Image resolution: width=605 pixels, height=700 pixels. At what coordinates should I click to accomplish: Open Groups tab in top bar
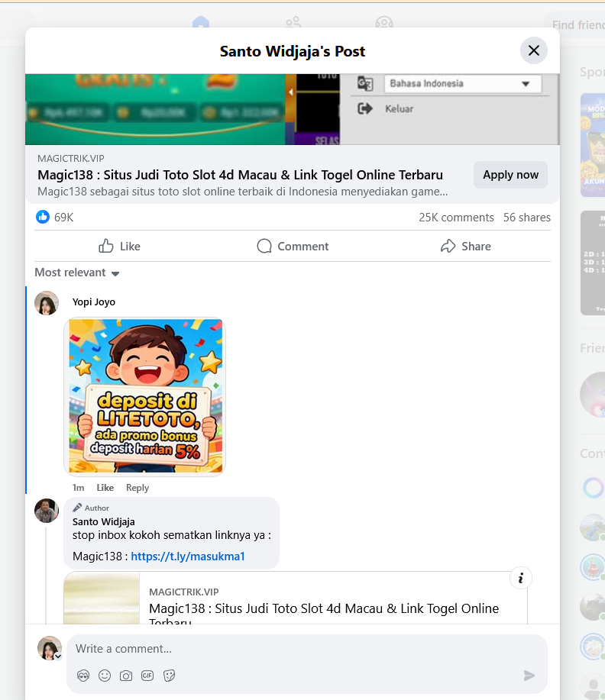tap(384, 21)
